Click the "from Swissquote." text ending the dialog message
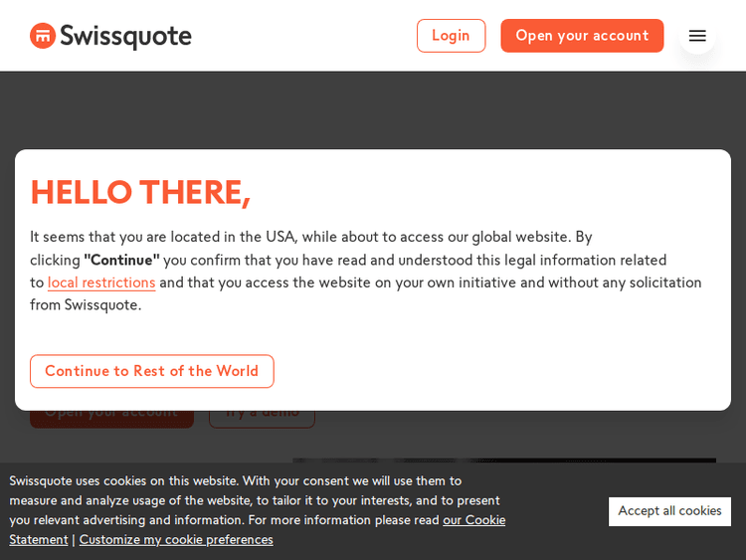The width and height of the screenshot is (746, 560). tap(86, 305)
